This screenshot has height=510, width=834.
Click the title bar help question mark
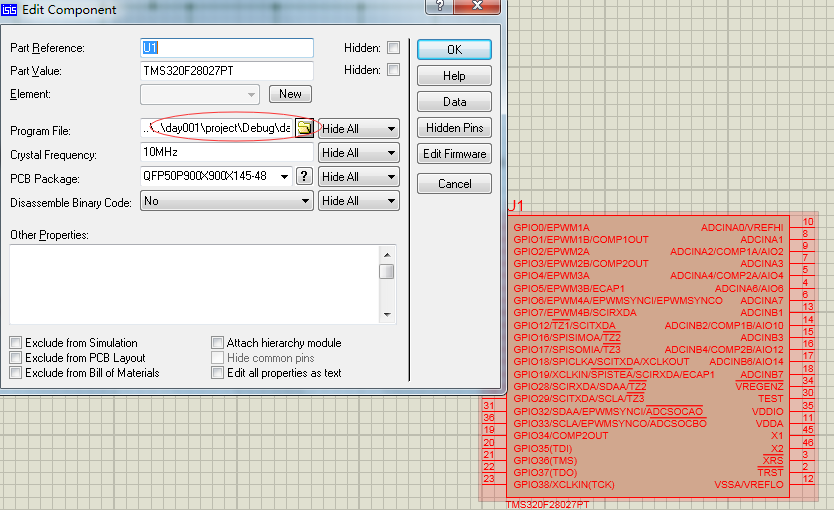pos(439,5)
